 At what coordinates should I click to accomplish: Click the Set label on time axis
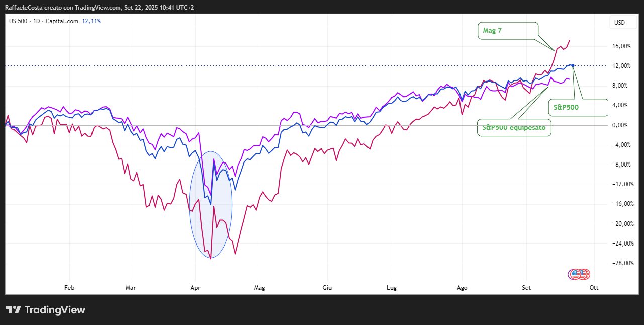click(526, 288)
